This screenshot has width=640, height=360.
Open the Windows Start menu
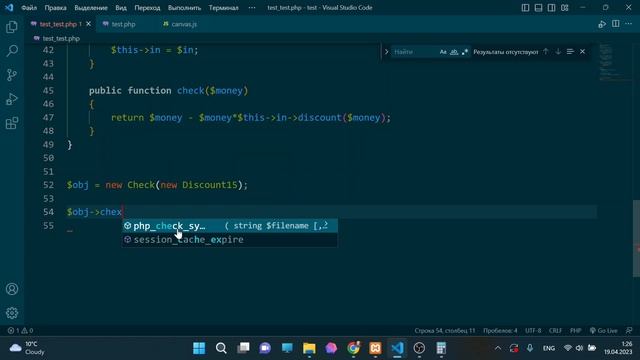coord(199,348)
